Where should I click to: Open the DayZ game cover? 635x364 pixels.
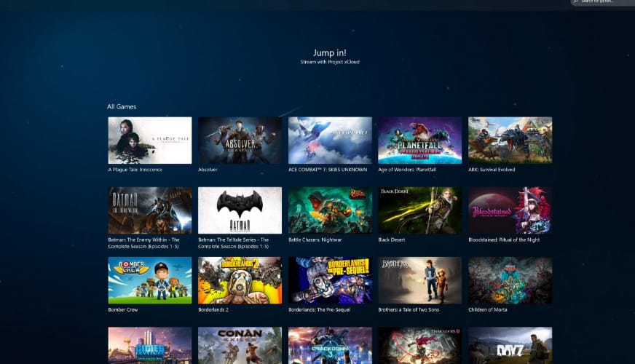(x=510, y=345)
